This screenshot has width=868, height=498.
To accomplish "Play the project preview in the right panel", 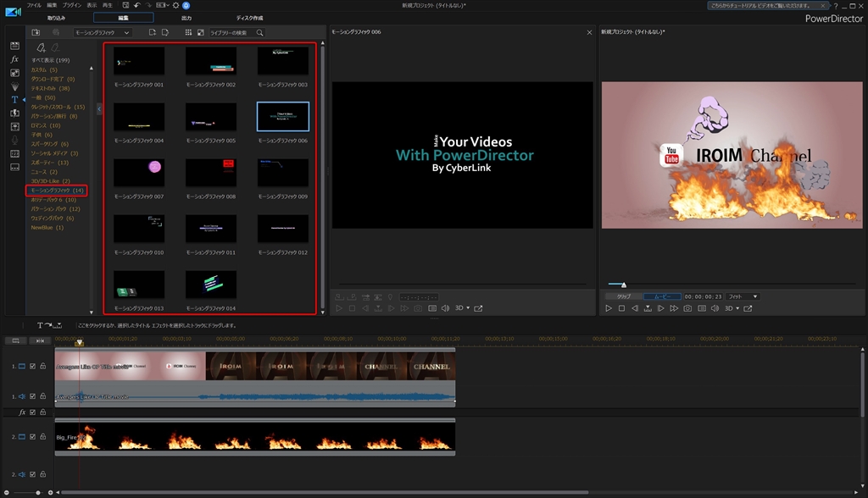I will [609, 308].
